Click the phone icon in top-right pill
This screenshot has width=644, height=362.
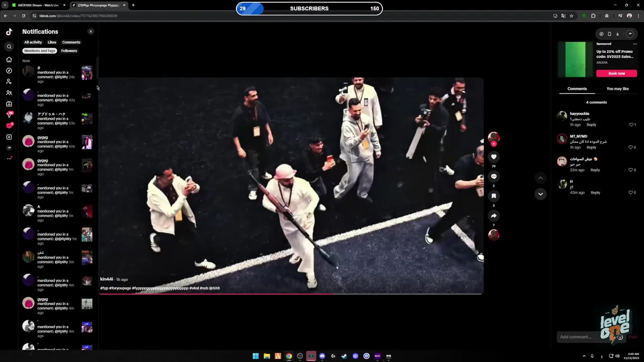609,34
